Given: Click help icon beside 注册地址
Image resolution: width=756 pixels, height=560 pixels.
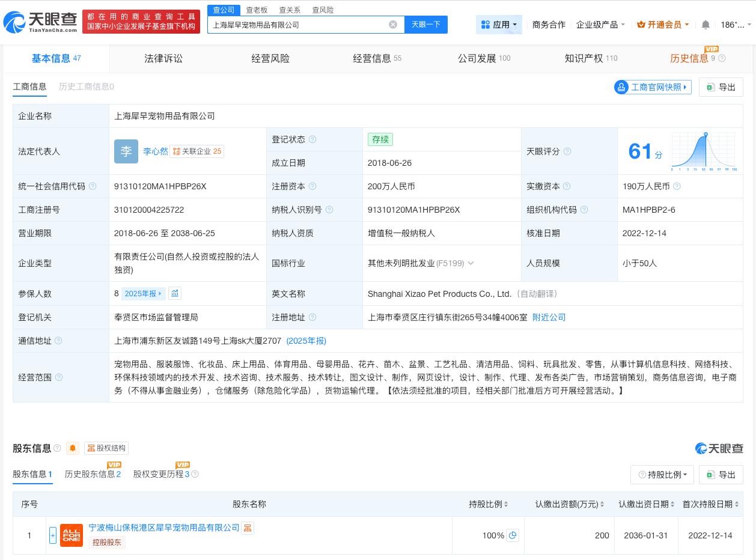Looking at the screenshot, I should (x=312, y=317).
